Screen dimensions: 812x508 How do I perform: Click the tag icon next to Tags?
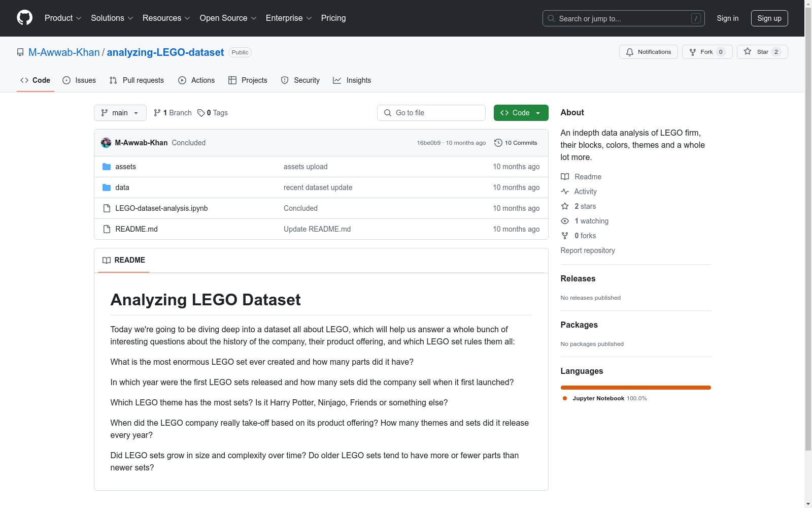(x=201, y=113)
